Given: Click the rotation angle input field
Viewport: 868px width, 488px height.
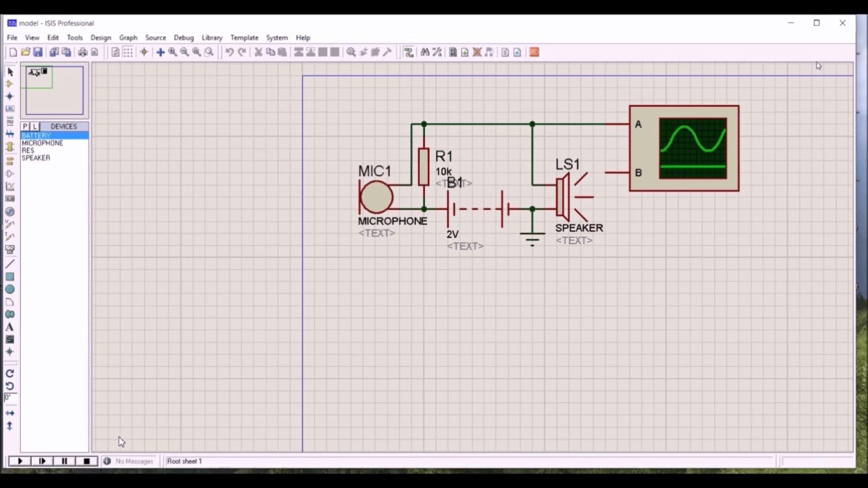Looking at the screenshot, I should pyautogui.click(x=10, y=398).
